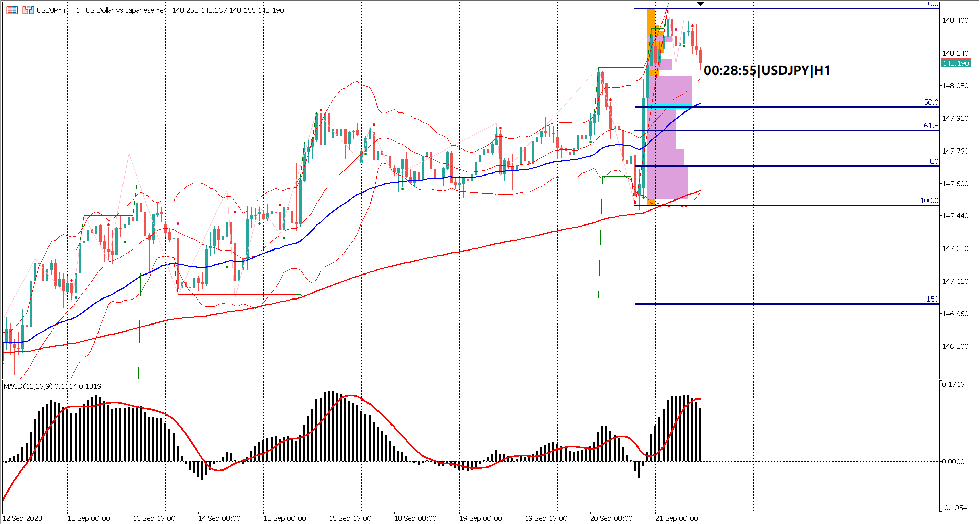Screen dimensions: 980x524
Task: Click the 12 Sep 2023 timestamp on the time axis
Action: (22, 517)
